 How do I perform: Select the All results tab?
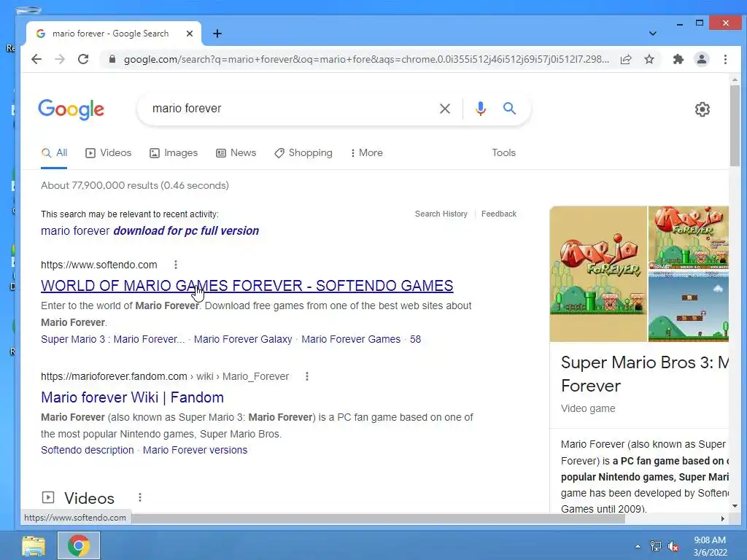[x=54, y=153]
